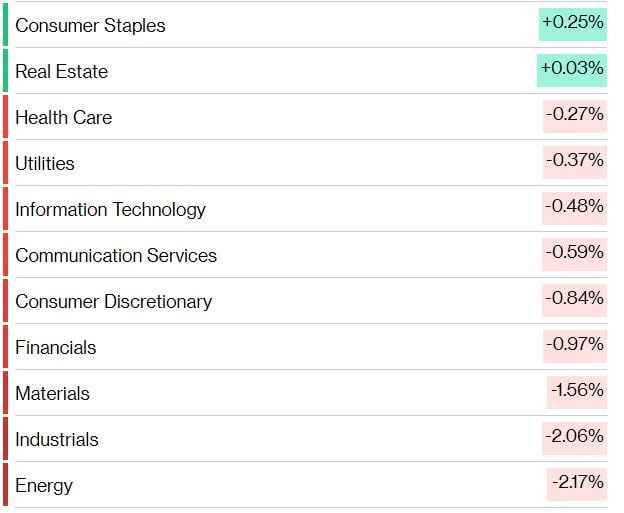
Task: Click the +0.25% green change badge
Action: pyautogui.click(x=572, y=23)
